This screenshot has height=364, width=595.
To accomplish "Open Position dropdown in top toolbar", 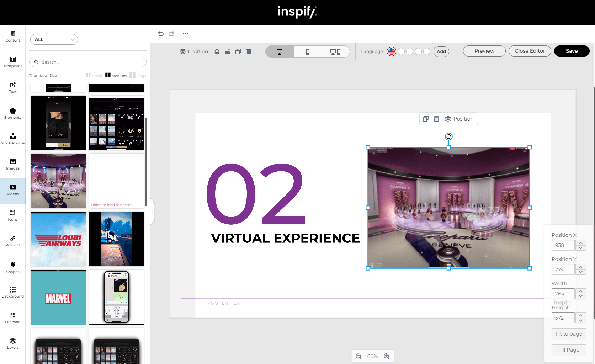I will click(x=194, y=52).
